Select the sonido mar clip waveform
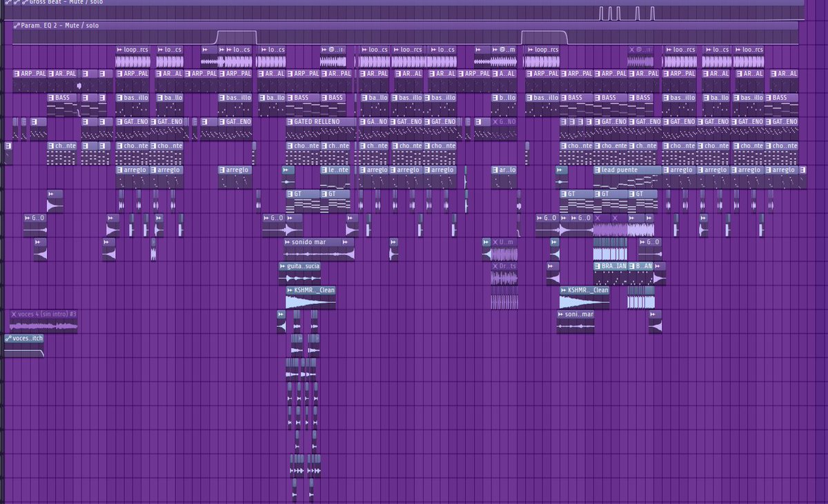This screenshot has width=828, height=504. [x=319, y=254]
